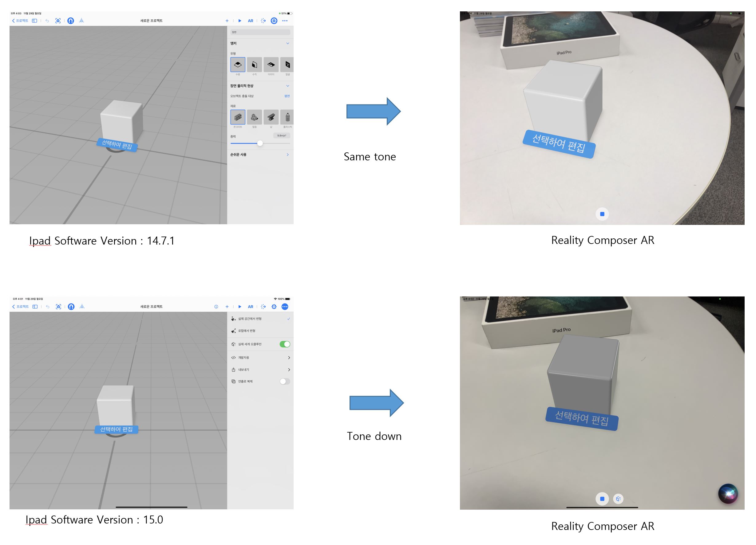Choose the 콘크리트 concrete material
The image size is (756, 545).
238,117
